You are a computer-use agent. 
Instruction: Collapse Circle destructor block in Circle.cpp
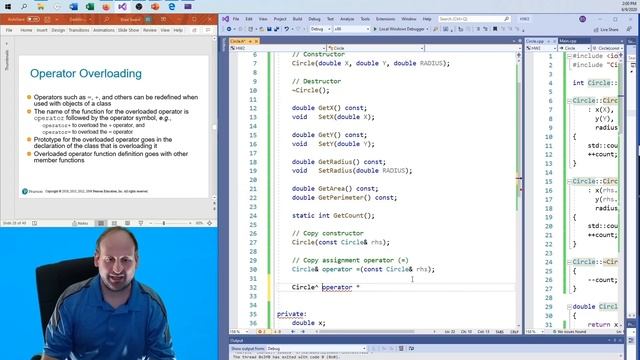coord(569,262)
